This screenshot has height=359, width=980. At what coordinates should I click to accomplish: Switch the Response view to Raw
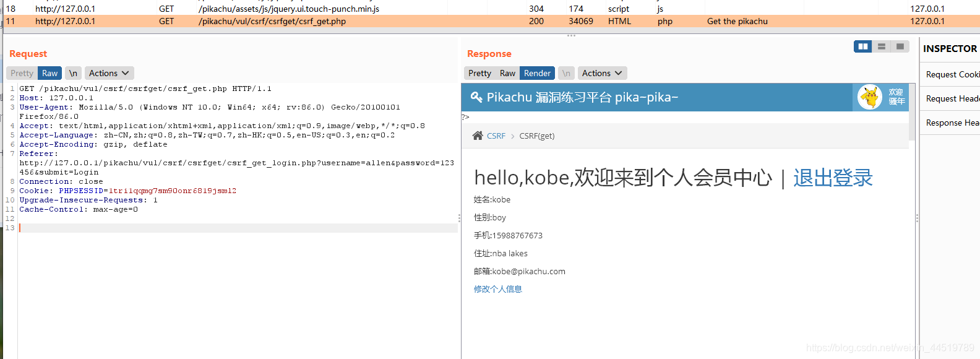point(507,73)
